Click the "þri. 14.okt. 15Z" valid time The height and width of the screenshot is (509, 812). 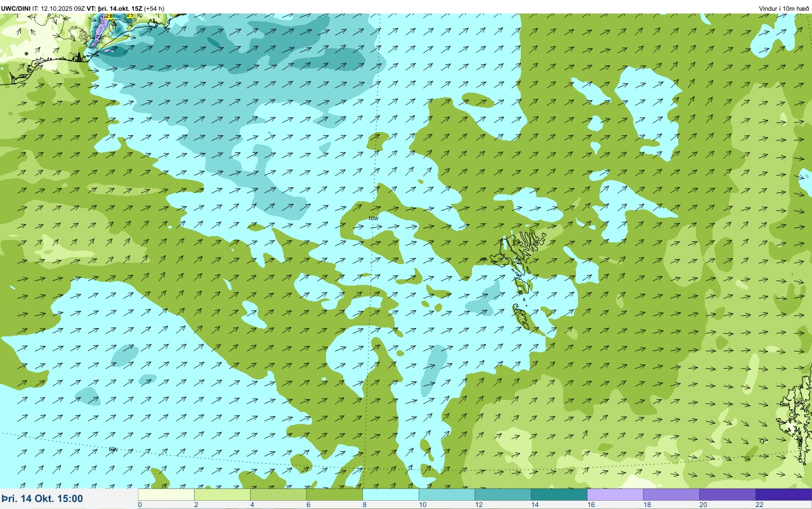coord(120,8)
